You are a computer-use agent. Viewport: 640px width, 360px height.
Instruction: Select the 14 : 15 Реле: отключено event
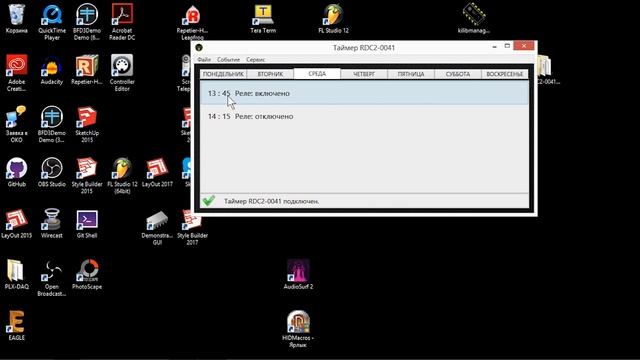click(x=364, y=116)
